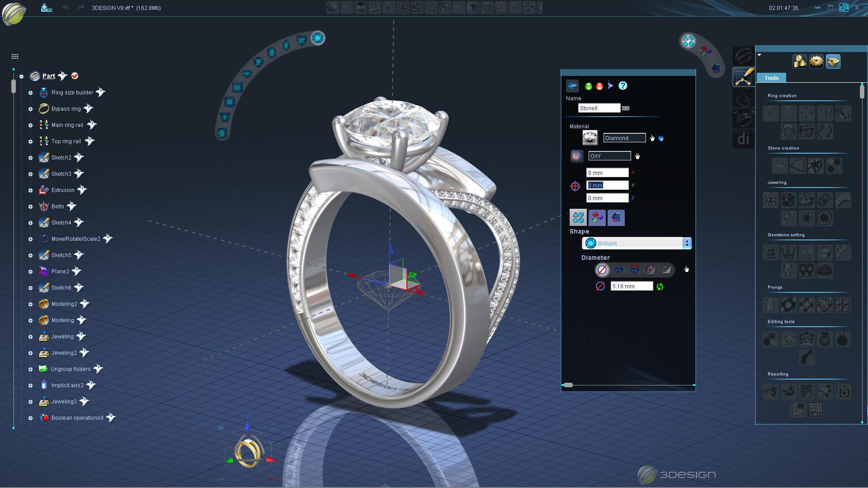Click the green confirm button in panel

[x=587, y=85]
